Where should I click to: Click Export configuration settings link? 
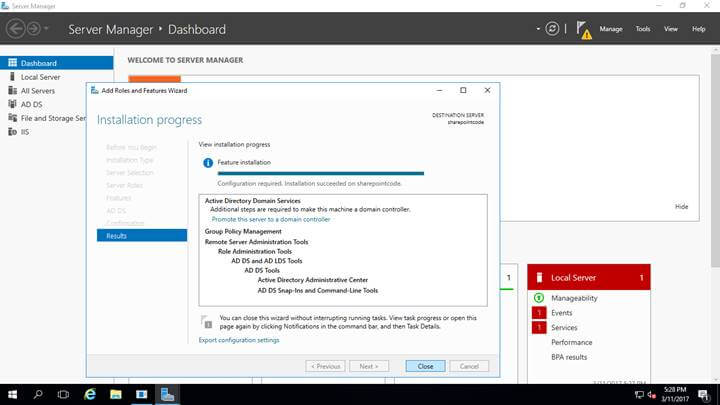(239, 340)
